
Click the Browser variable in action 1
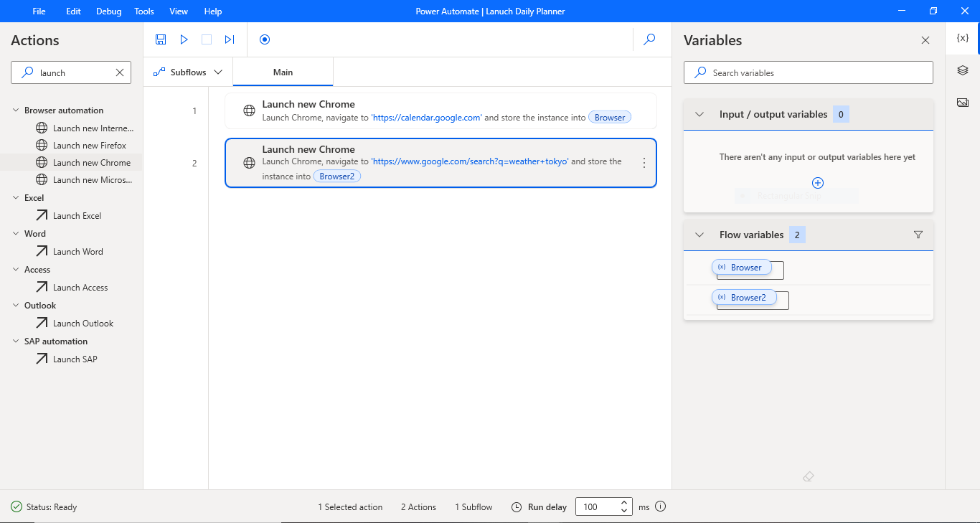610,118
